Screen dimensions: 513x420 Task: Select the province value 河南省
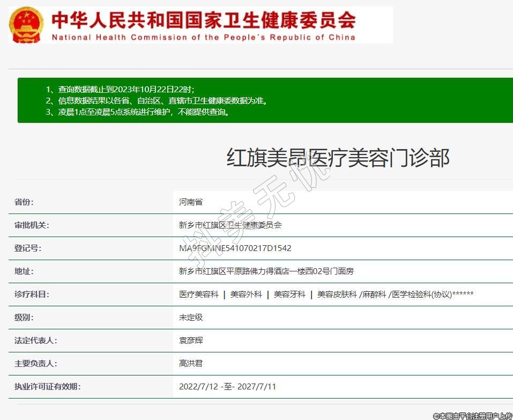[191, 202]
